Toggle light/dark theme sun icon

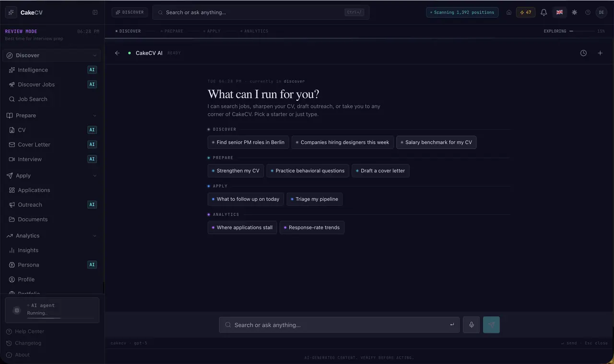(574, 12)
